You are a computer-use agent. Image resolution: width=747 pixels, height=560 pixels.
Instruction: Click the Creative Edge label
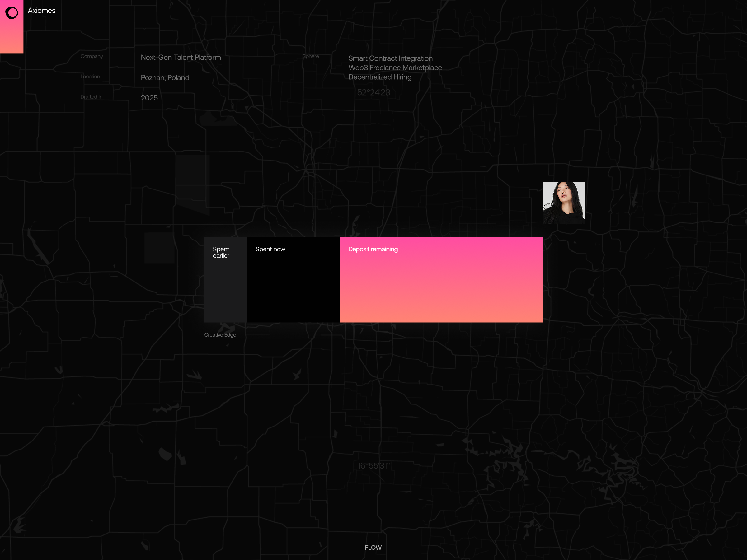click(220, 335)
